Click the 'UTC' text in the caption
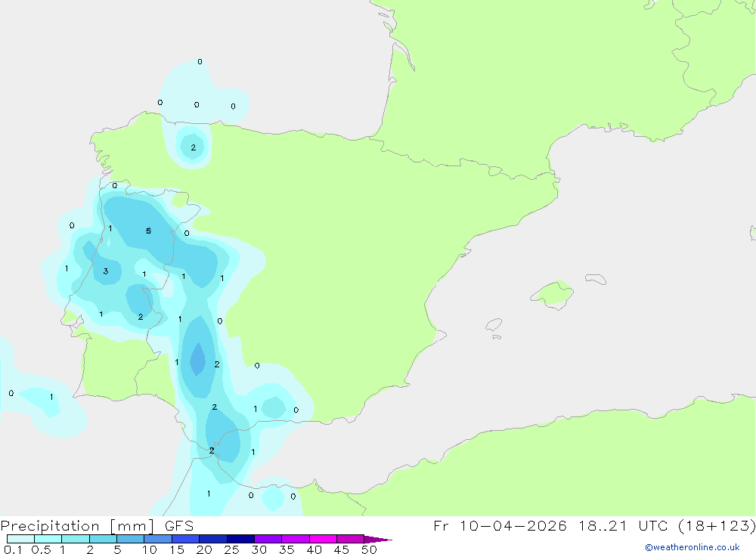This screenshot has width=756, height=554. coord(653,525)
